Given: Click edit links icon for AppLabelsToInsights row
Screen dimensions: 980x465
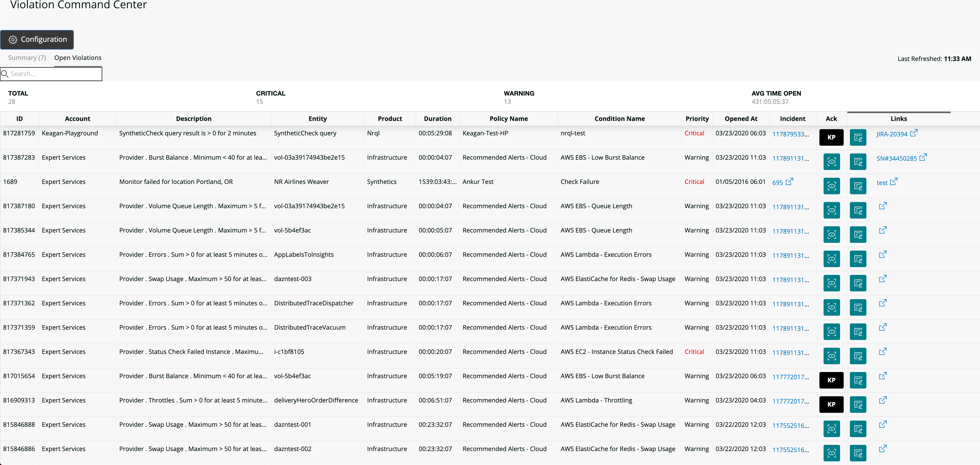Looking at the screenshot, I should [858, 259].
